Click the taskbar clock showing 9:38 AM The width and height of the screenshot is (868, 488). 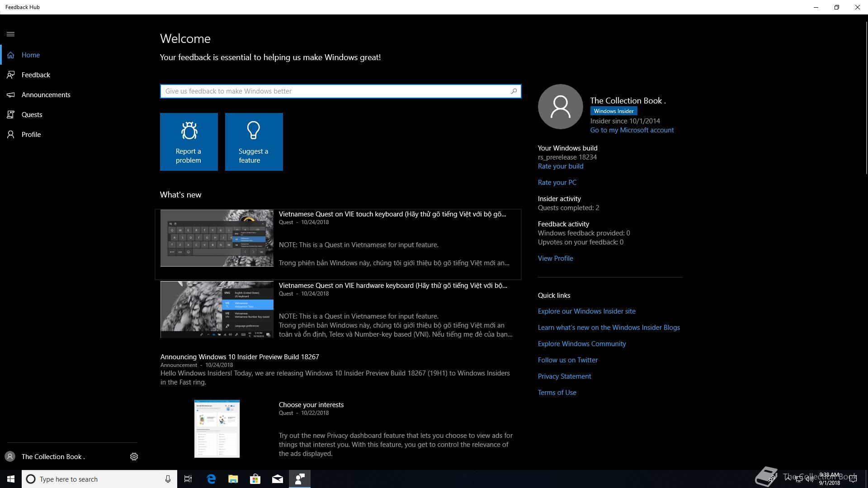tap(829, 479)
